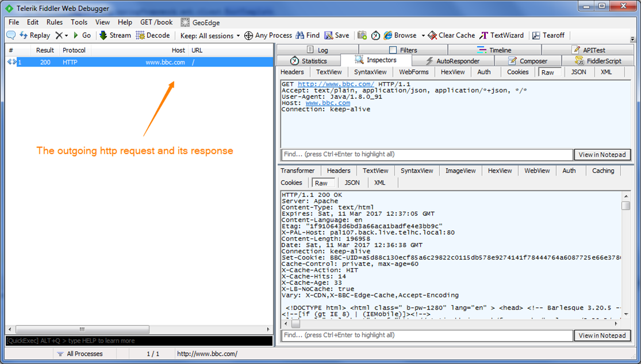
Task: Click the Fiddler title bar app icon
Action: tap(9, 9)
